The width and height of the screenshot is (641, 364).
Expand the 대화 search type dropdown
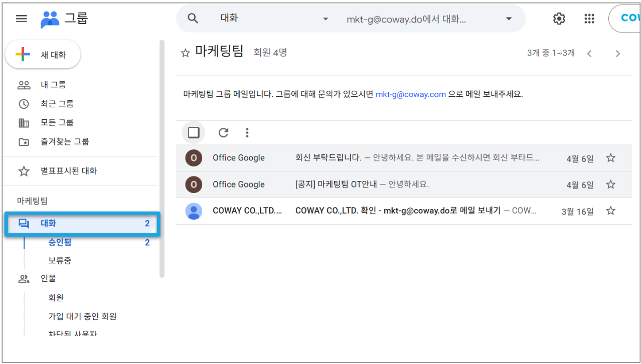(325, 19)
